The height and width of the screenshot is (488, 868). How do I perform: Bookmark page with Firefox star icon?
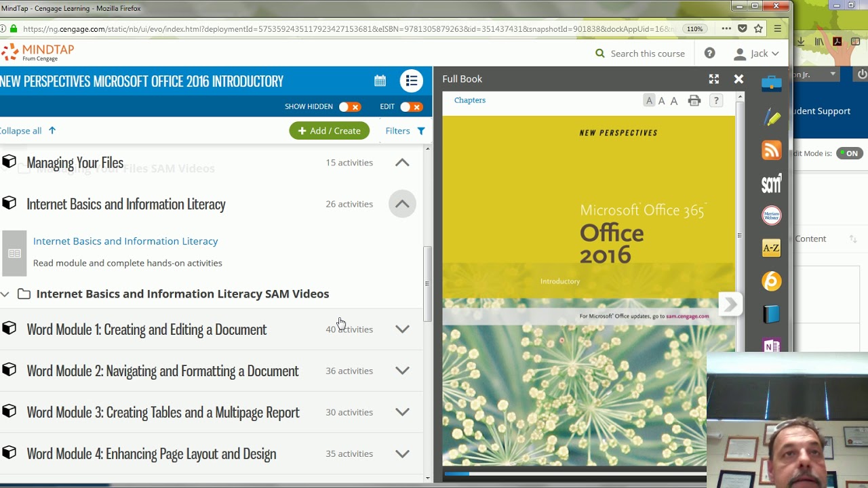[758, 28]
